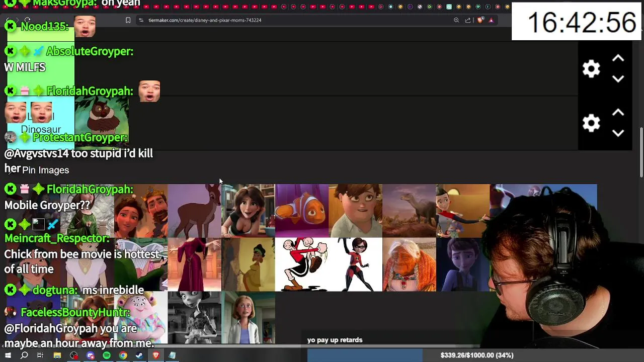644x362 pixels.
Task: Click the browser page vertical scrollbar
Action: (641, 152)
